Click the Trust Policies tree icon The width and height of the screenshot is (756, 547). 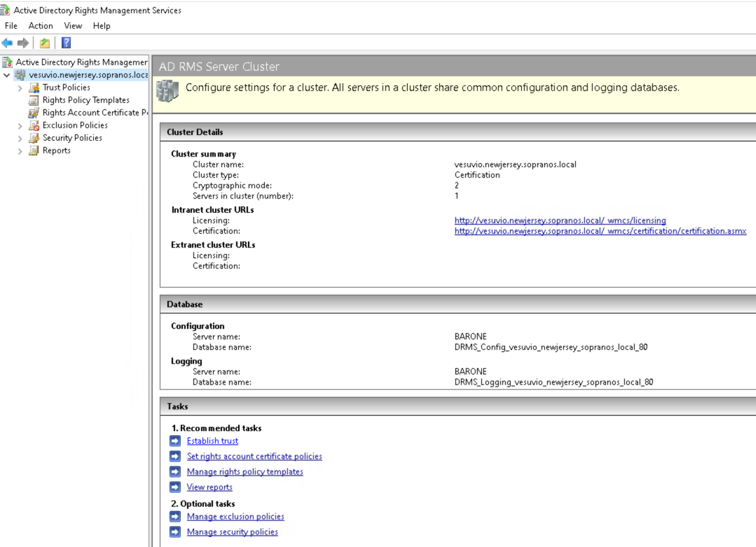click(33, 88)
